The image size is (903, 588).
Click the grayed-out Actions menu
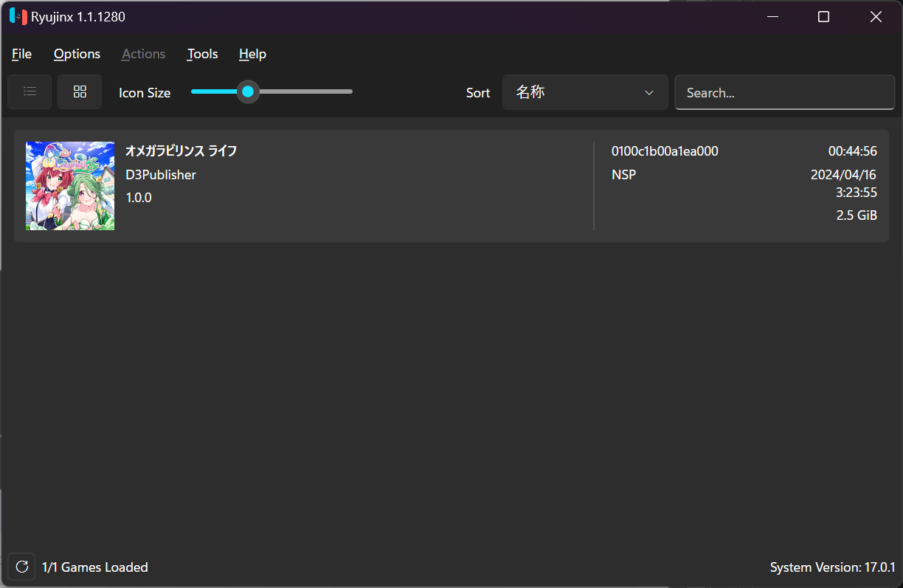pyautogui.click(x=143, y=54)
